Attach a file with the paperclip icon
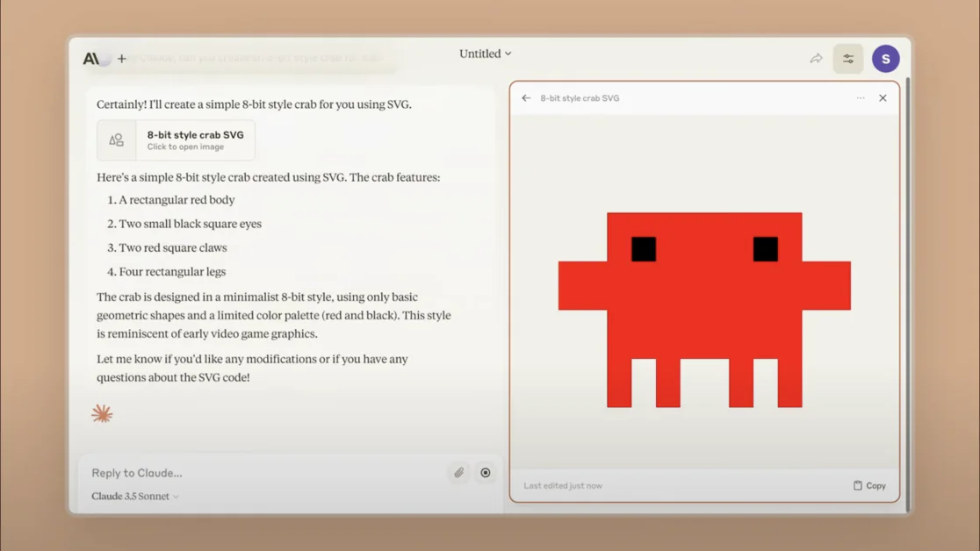980x551 pixels. tap(459, 473)
